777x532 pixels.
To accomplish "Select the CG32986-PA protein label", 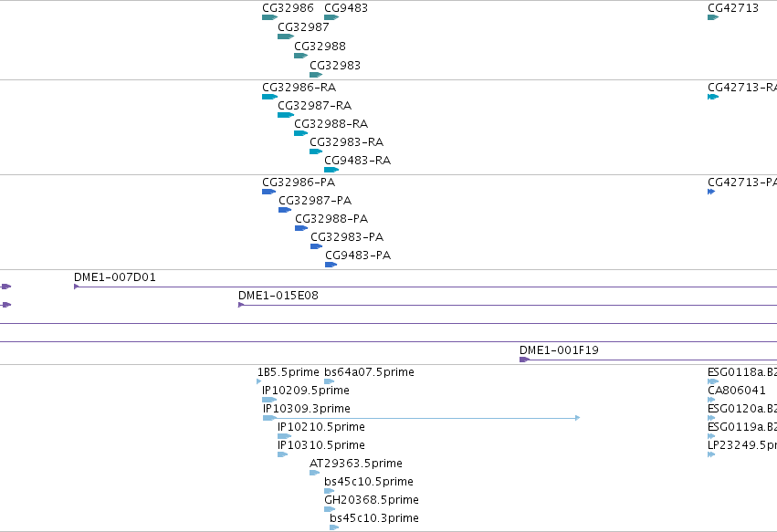I will [x=299, y=183].
